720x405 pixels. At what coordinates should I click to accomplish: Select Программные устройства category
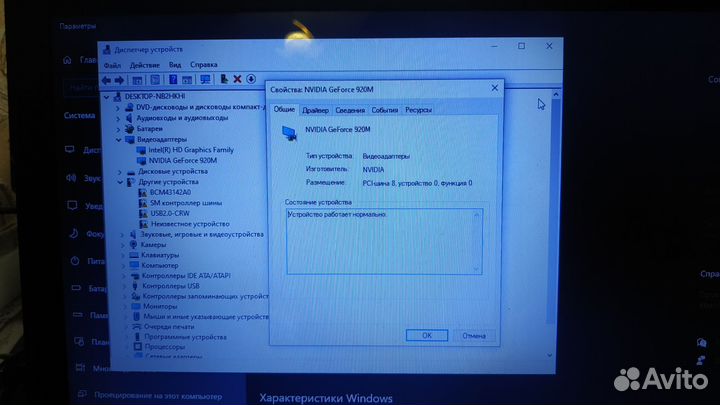[x=186, y=337]
